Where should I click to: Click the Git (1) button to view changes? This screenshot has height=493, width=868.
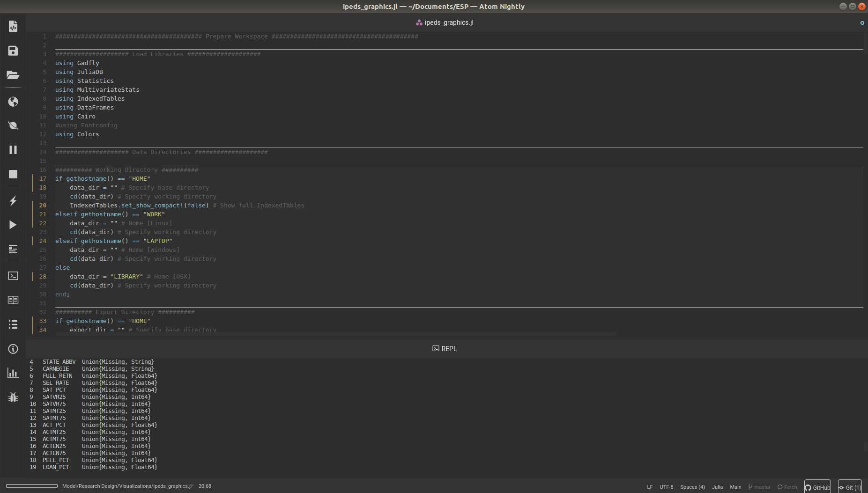(x=849, y=487)
